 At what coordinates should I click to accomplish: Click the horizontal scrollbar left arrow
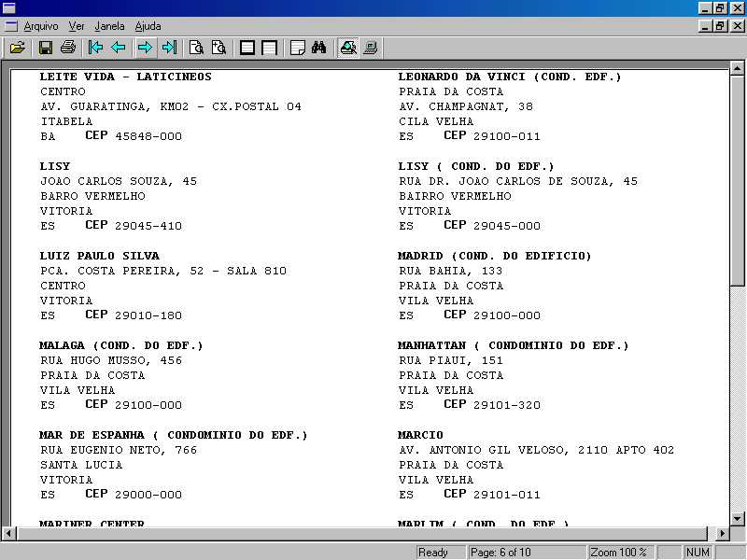(x=8, y=533)
